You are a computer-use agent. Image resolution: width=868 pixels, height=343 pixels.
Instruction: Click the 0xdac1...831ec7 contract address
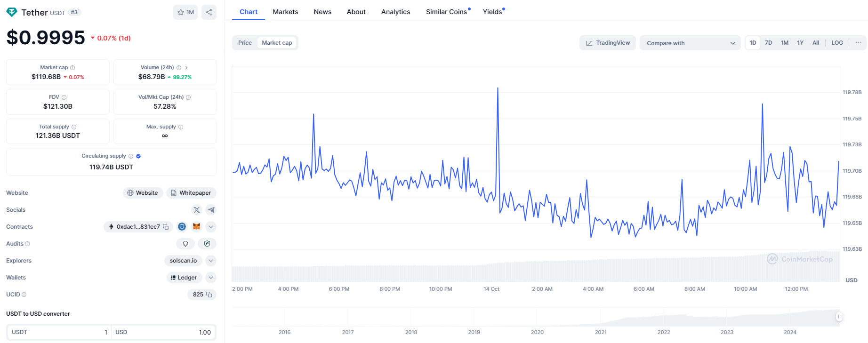coord(138,227)
